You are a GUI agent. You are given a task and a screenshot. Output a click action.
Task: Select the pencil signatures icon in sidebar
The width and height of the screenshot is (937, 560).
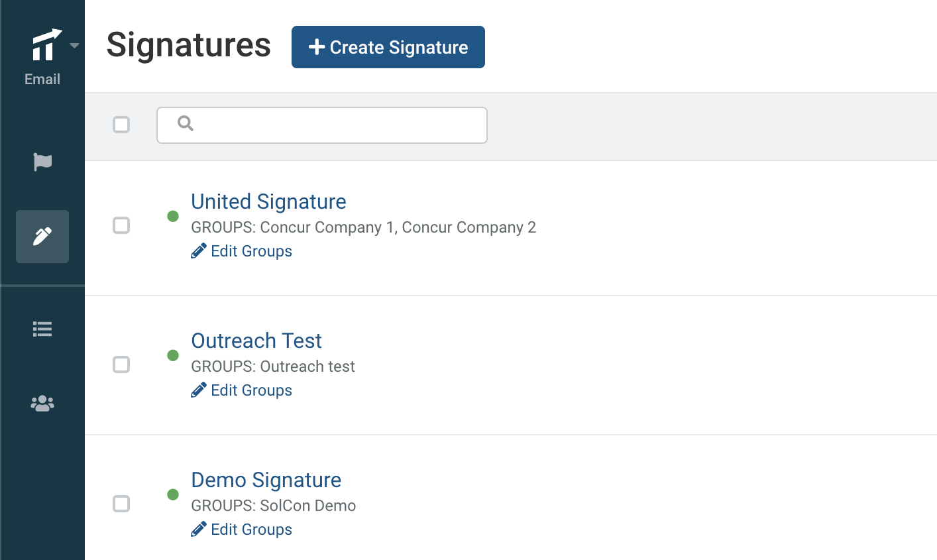(42, 237)
